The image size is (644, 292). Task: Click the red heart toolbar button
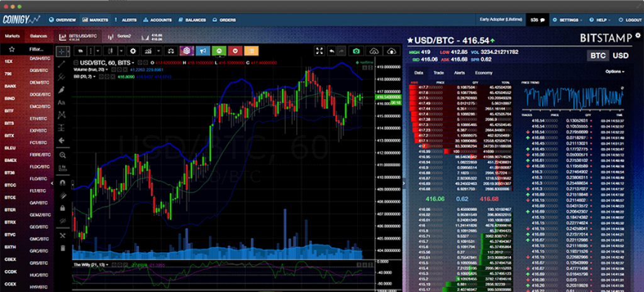(x=235, y=51)
